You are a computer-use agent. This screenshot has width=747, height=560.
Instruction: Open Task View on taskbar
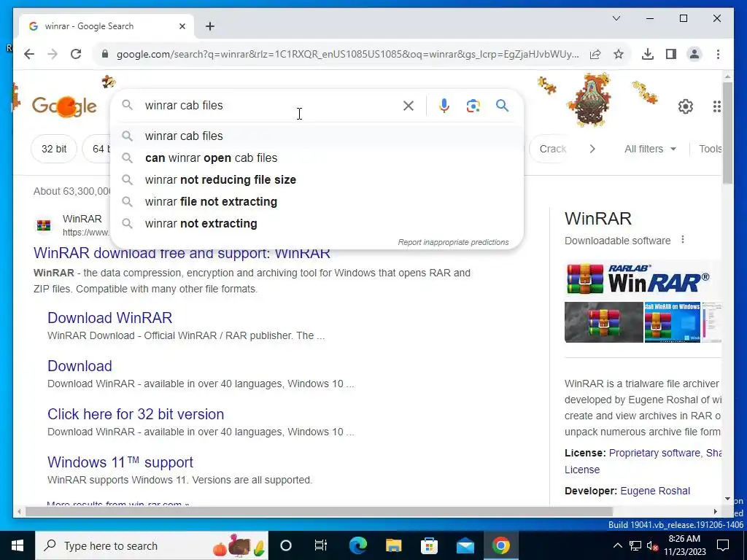(321, 545)
